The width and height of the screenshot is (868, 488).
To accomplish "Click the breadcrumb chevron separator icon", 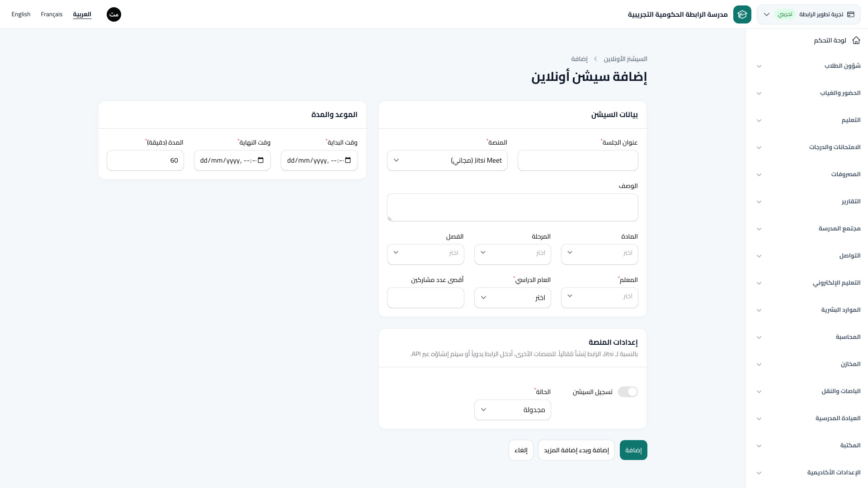I will pos(596,59).
